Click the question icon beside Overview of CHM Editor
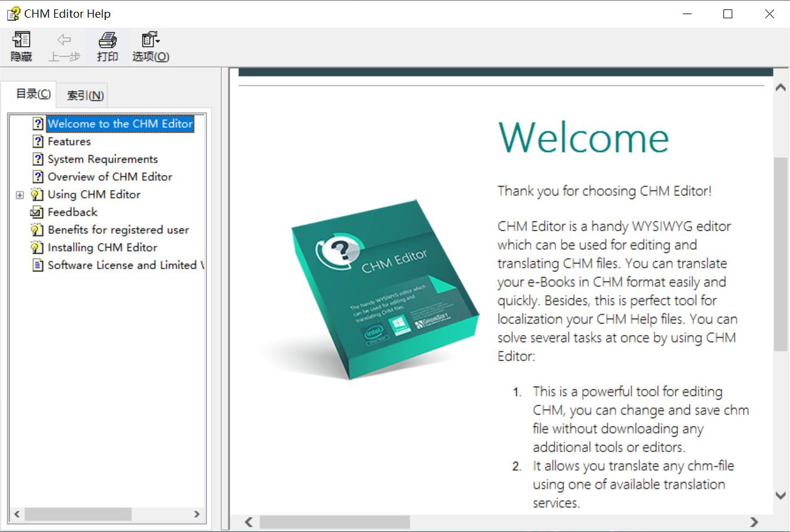Image resolution: width=790 pixels, height=532 pixels. (38, 177)
